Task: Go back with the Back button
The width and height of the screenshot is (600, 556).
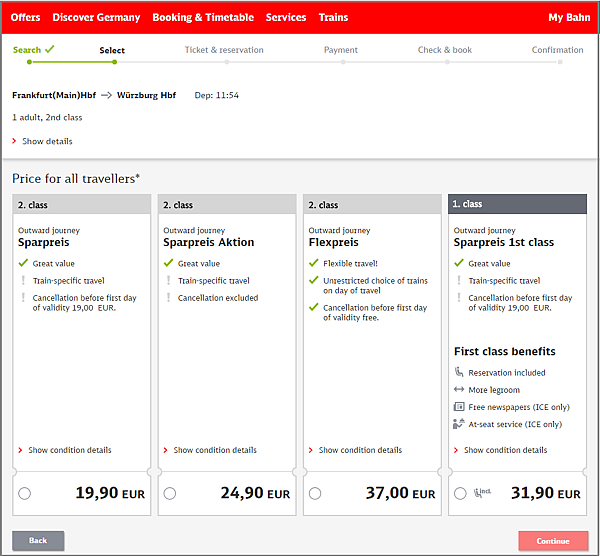Action: pos(38,541)
